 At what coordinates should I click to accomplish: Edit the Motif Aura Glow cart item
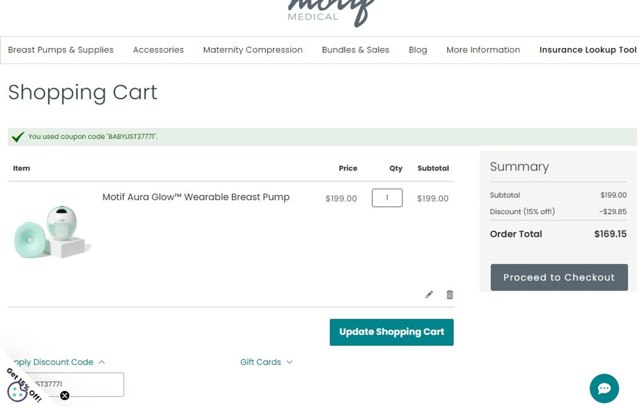tap(429, 294)
